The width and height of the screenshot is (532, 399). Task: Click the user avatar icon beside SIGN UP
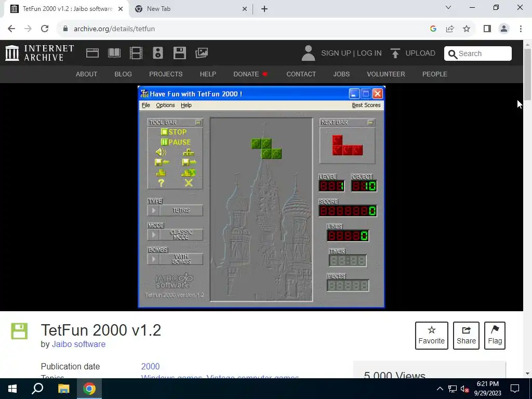click(x=308, y=54)
